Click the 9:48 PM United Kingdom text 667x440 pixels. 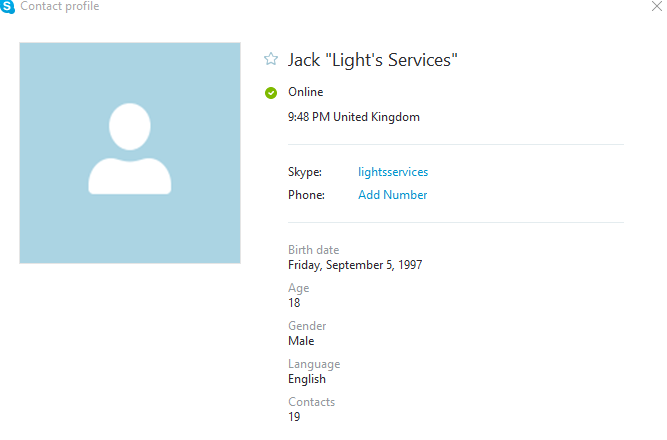pyautogui.click(x=354, y=117)
